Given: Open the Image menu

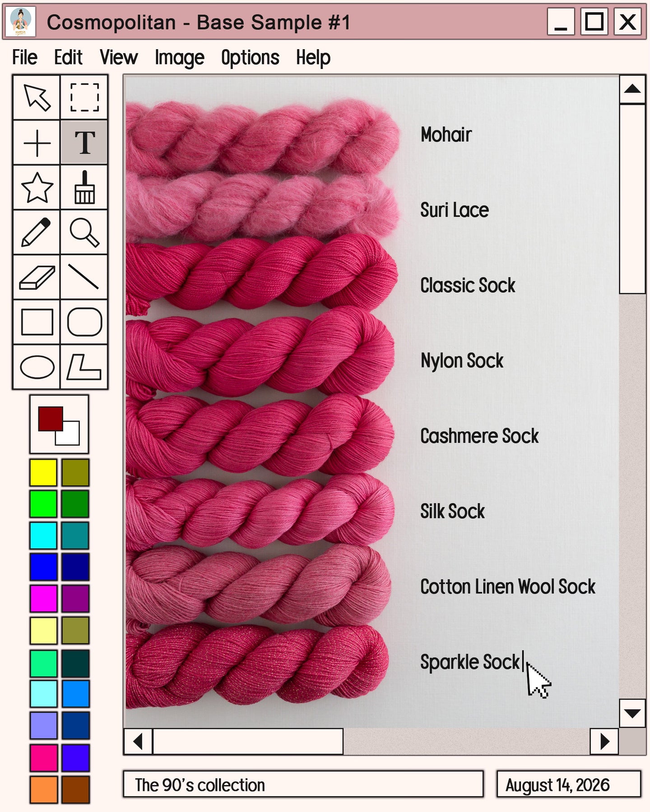Looking at the screenshot, I should pos(179,58).
